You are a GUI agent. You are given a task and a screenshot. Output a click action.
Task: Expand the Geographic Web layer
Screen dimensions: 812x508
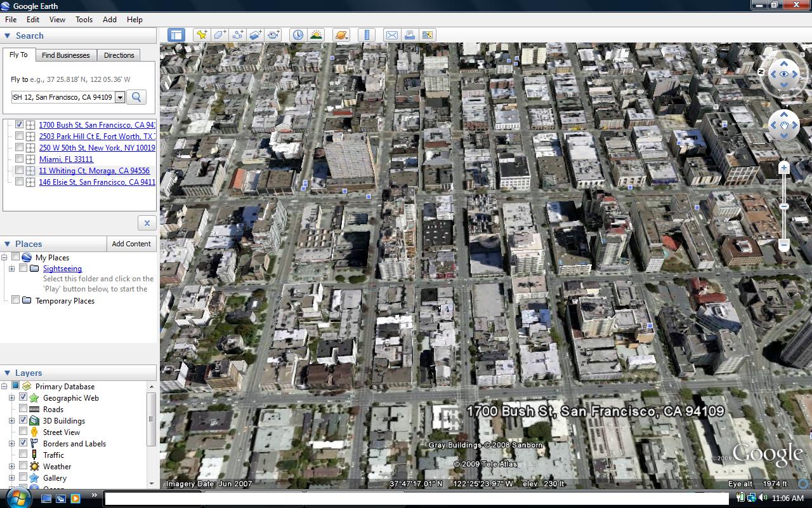coord(11,398)
